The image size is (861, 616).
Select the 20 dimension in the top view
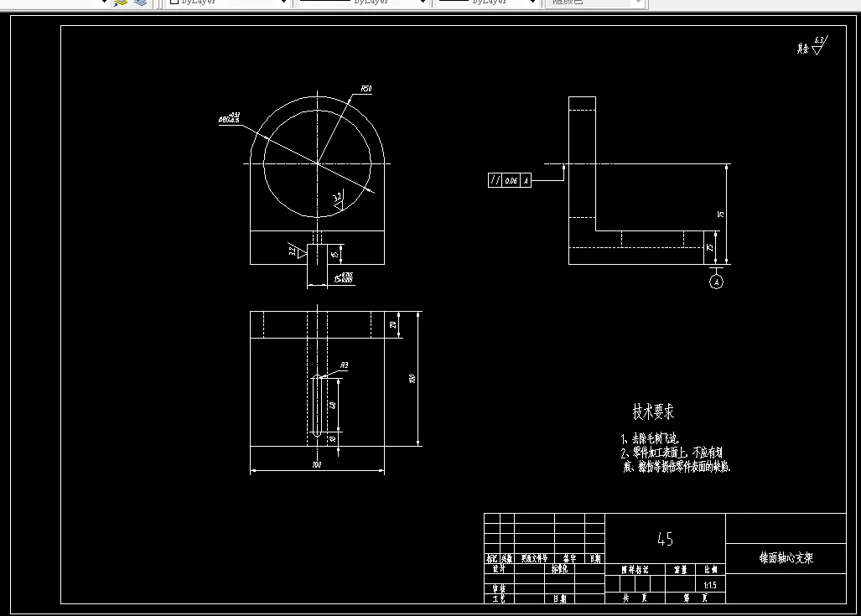coord(393,324)
